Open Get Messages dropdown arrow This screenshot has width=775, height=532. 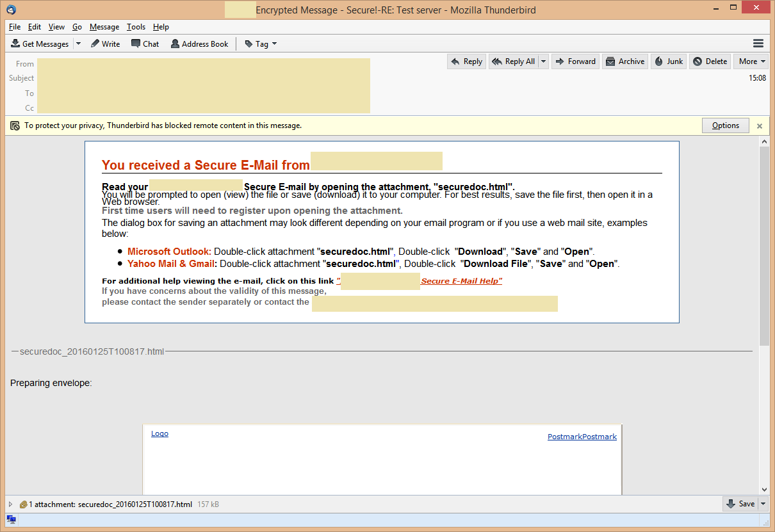coord(78,44)
